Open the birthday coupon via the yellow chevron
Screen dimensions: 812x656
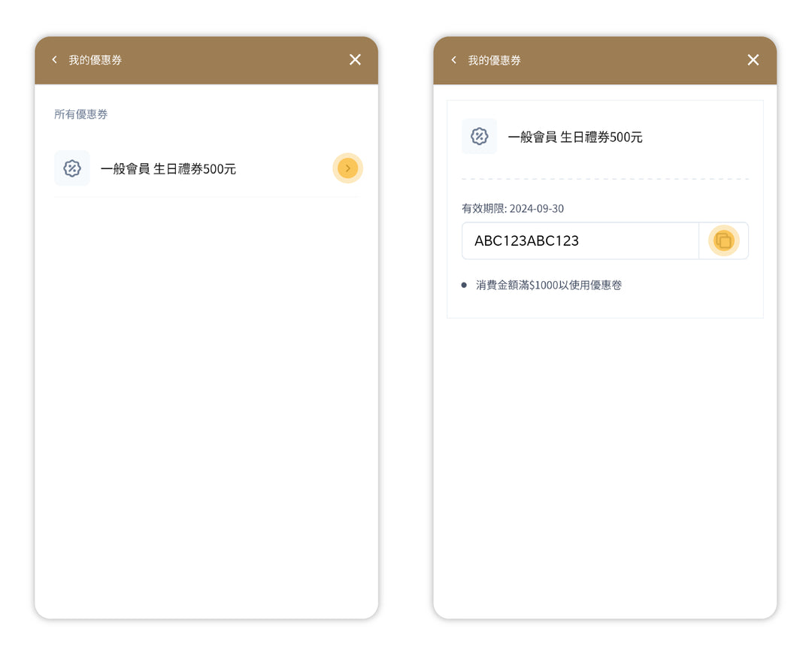point(347,168)
